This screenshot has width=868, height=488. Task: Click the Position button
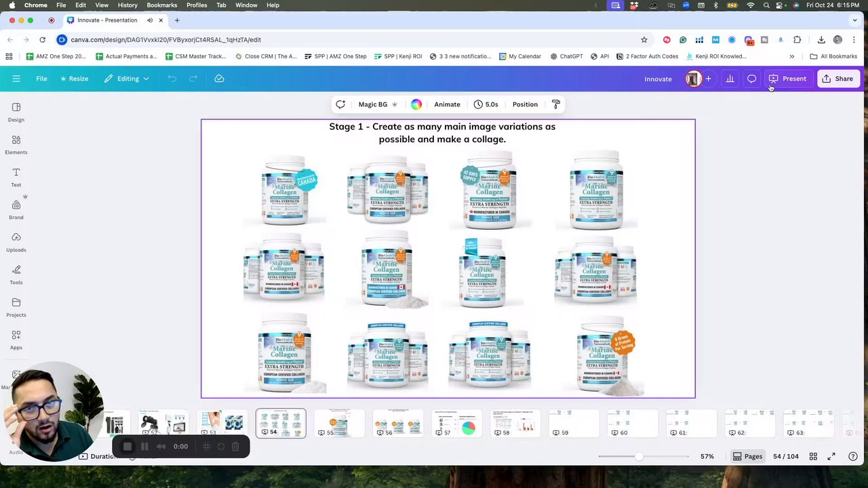tap(525, 104)
